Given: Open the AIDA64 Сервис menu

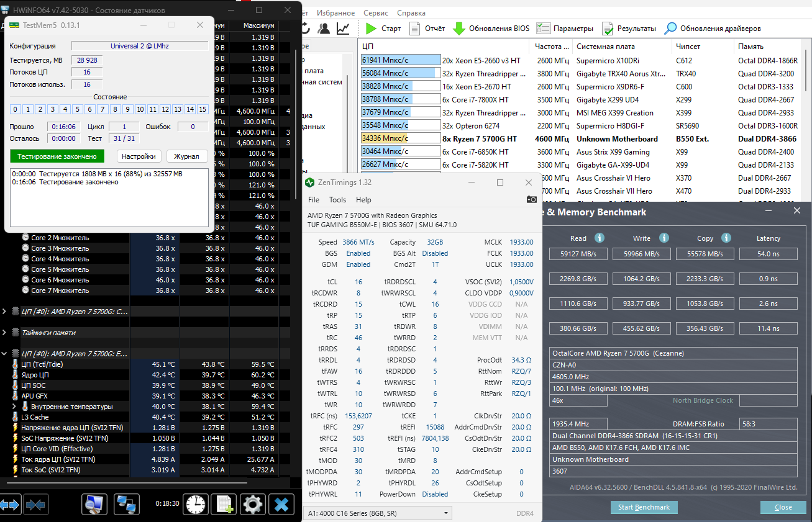Looking at the screenshot, I should pos(376,13).
